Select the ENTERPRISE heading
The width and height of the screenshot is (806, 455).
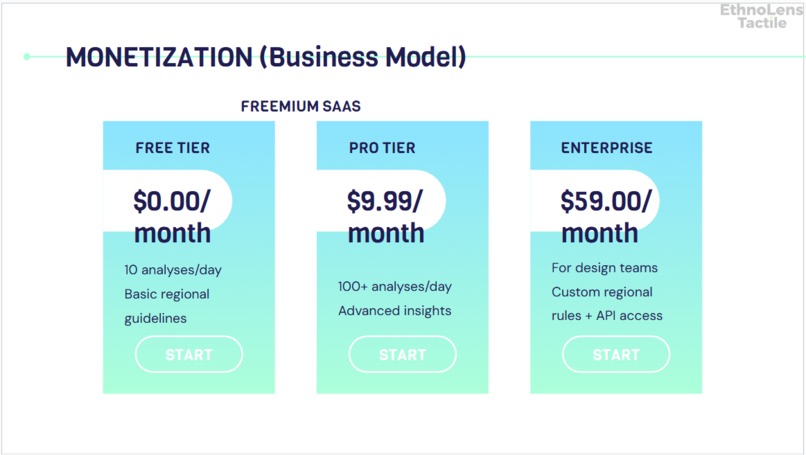(607, 148)
